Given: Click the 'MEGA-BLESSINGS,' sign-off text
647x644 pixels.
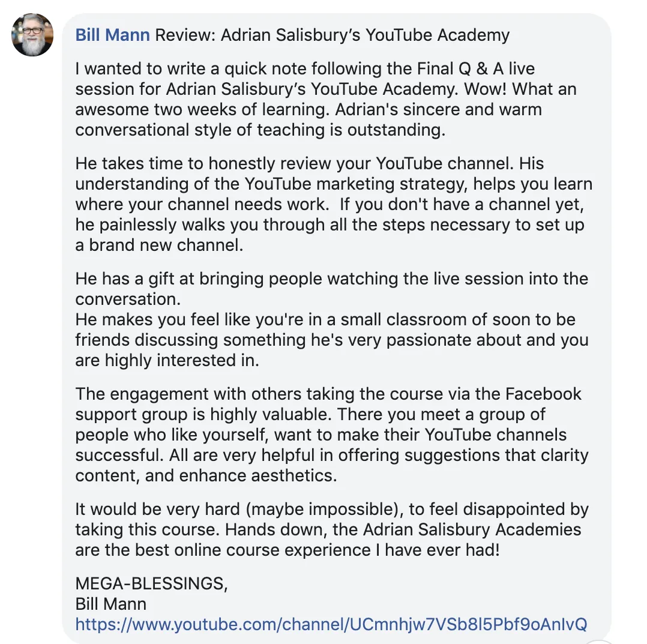Looking at the screenshot, I should point(151,583).
